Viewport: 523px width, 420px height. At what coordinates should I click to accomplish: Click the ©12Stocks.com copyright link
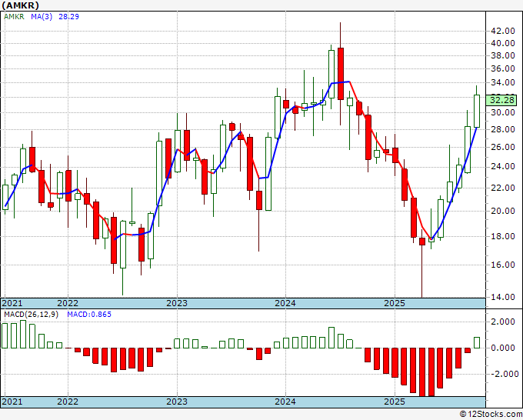click(x=491, y=415)
